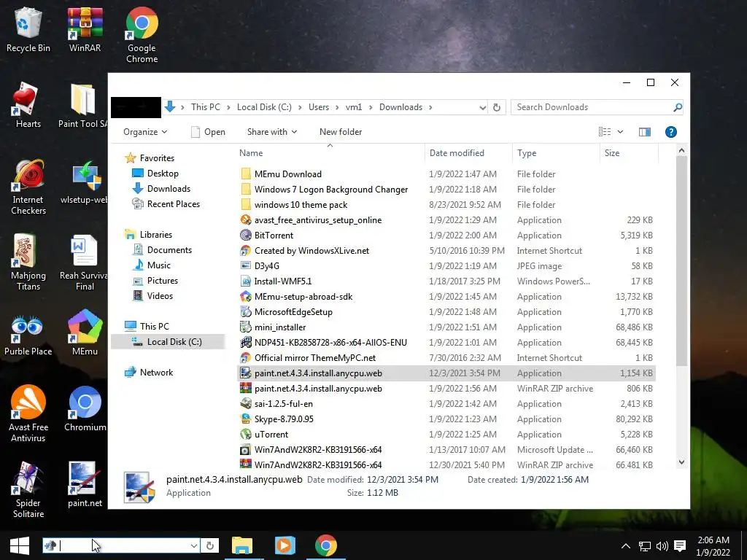Click the Search Downloads magnifier icon
Image resolution: width=747 pixels, height=560 pixels.
[x=678, y=107]
